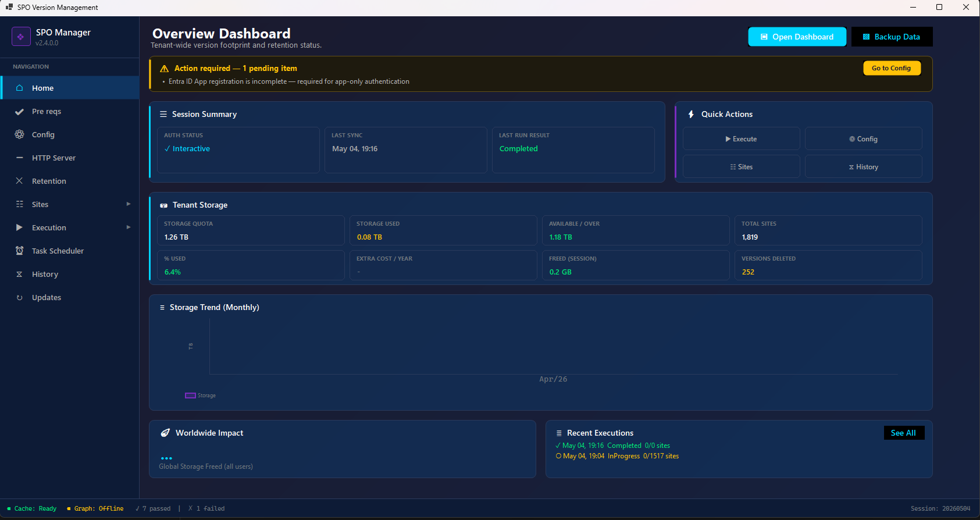The image size is (980, 520).
Task: Click the Entra ID App registration pending item
Action: (289, 81)
